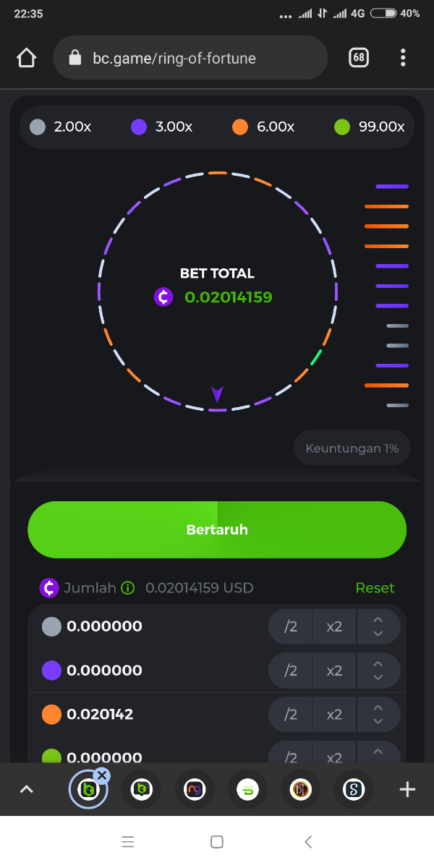The height and width of the screenshot is (868, 434).
Task: Open stepper arrows for the orange bet
Action: coord(378,715)
